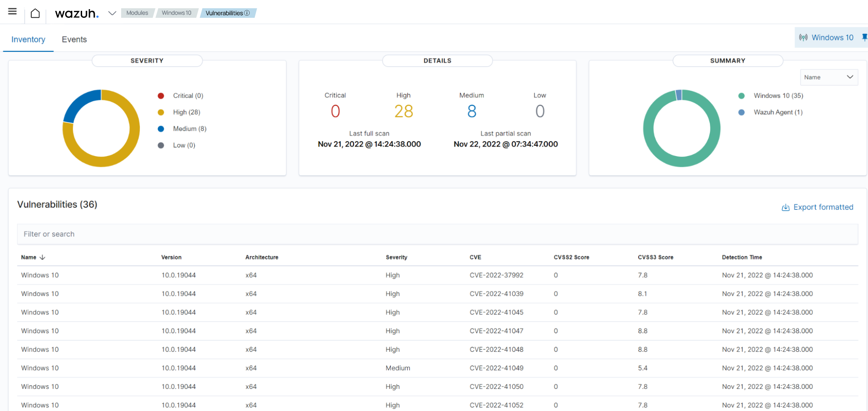Click the Critical count 0
868x411 pixels.
[x=335, y=112]
